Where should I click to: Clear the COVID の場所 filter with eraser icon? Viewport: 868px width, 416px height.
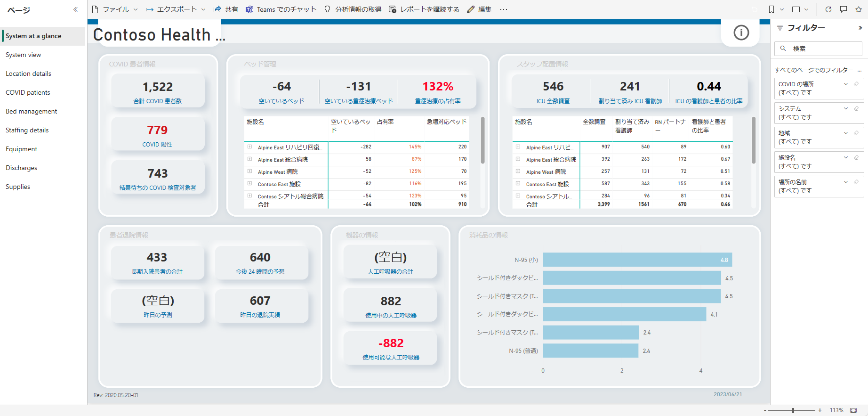tap(856, 84)
